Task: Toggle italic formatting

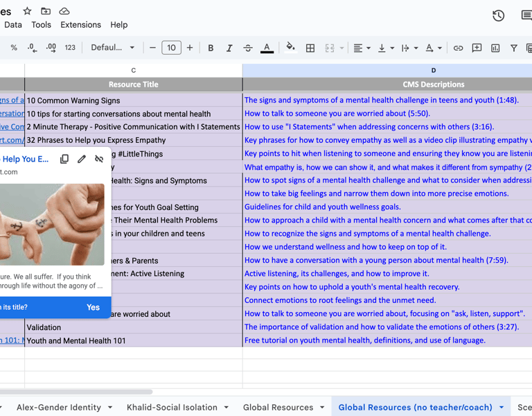Action: coord(229,48)
